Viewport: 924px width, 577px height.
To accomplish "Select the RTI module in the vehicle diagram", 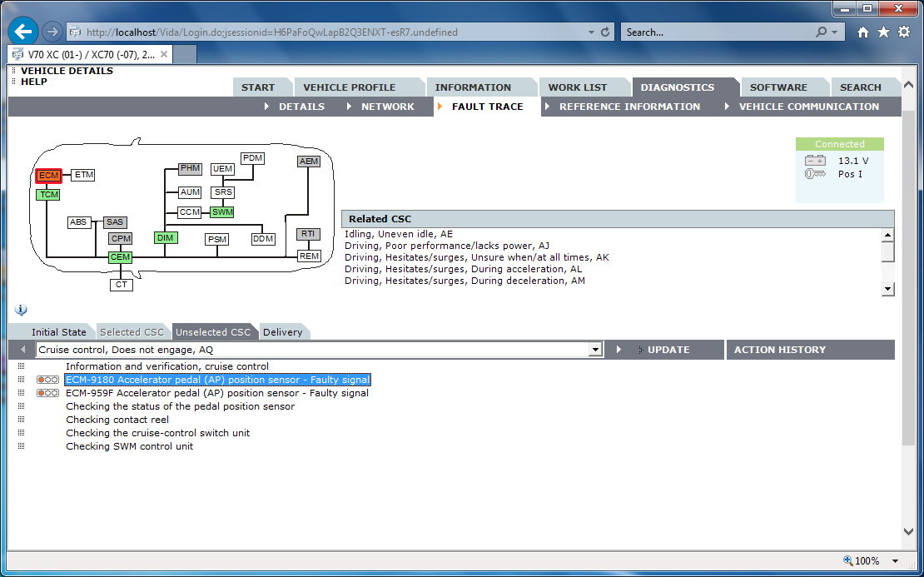I will click(307, 234).
